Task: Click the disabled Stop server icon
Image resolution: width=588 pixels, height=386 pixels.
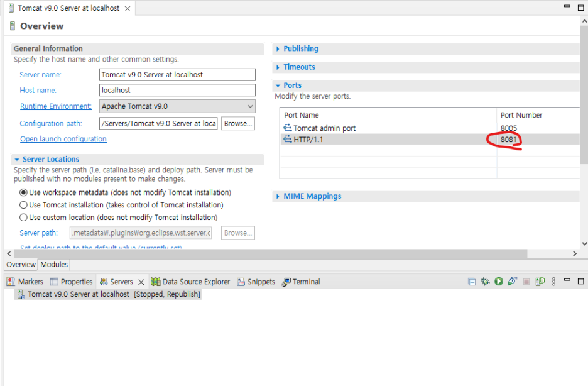Action: [526, 282]
